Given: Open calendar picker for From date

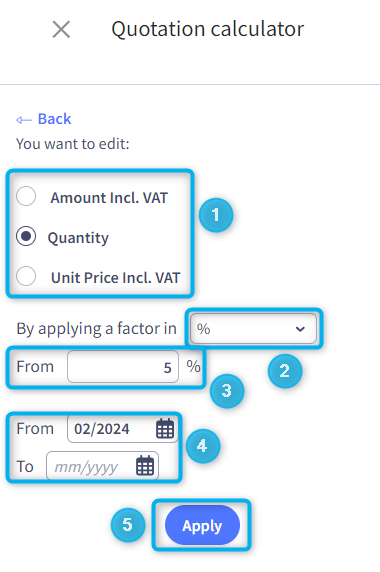Looking at the screenshot, I should point(165,428).
